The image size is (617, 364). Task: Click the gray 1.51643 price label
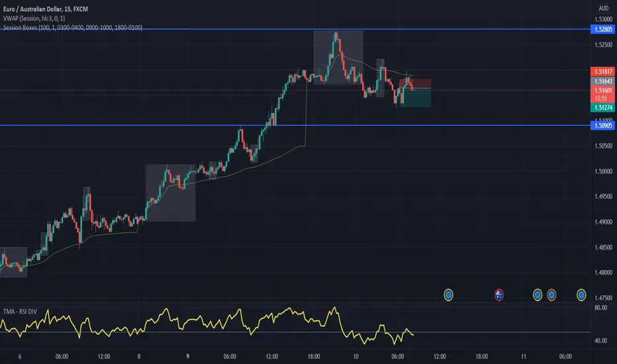tap(602, 81)
